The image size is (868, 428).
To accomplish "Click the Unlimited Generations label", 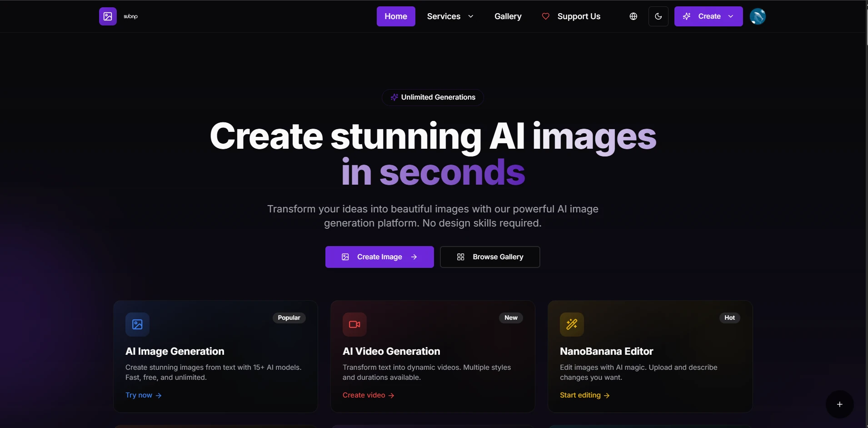I will tap(438, 97).
